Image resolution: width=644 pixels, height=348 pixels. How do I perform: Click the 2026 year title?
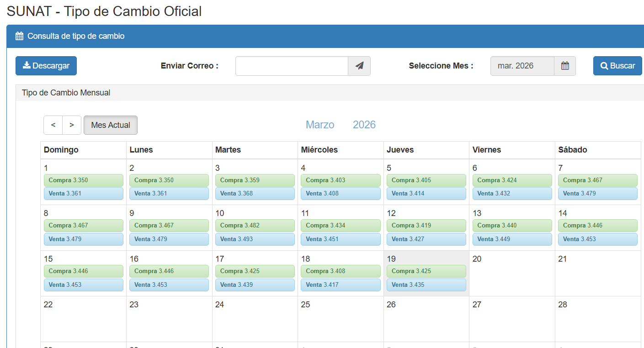coord(364,125)
